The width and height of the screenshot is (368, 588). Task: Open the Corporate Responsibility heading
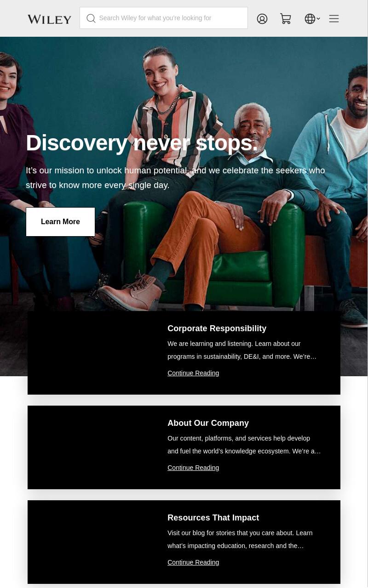point(217,328)
